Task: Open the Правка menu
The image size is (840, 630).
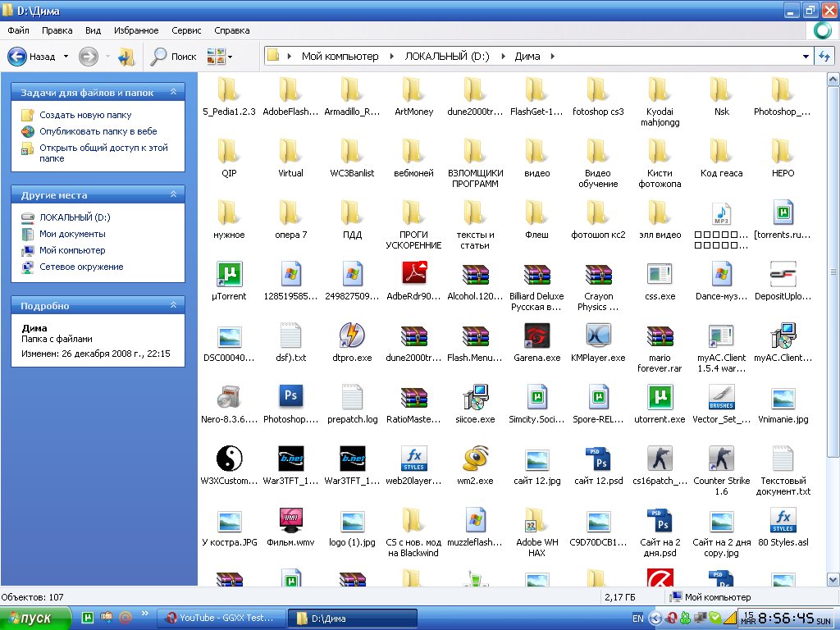Action: coord(57,30)
